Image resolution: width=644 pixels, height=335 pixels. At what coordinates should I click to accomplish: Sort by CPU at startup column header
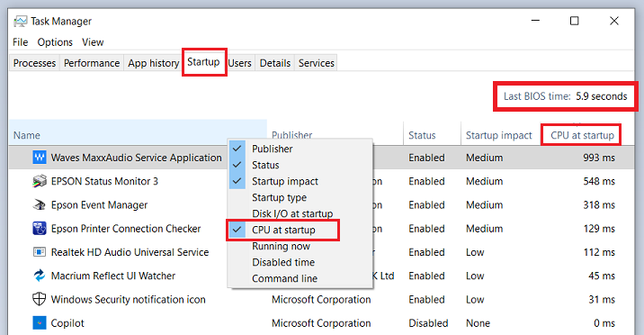pyautogui.click(x=583, y=135)
